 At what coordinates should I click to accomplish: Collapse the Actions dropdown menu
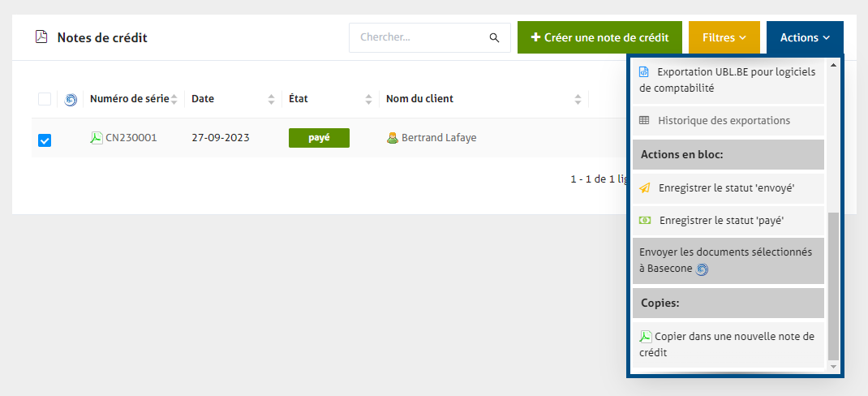(805, 37)
